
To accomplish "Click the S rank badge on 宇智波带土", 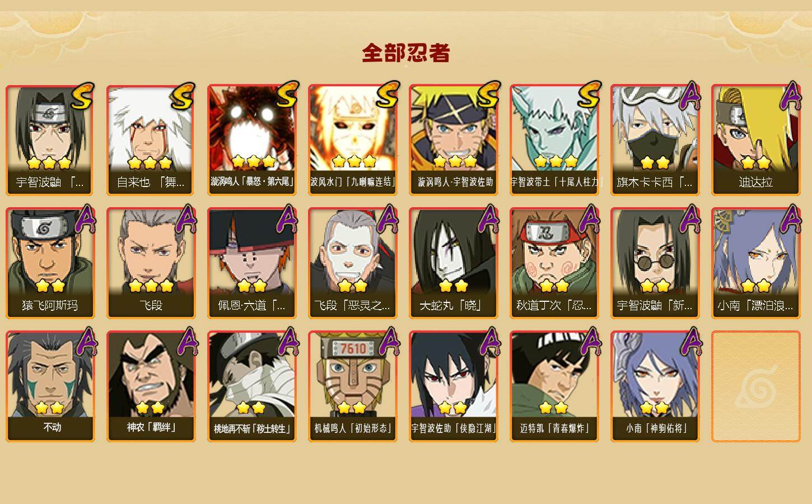I will pos(589,95).
